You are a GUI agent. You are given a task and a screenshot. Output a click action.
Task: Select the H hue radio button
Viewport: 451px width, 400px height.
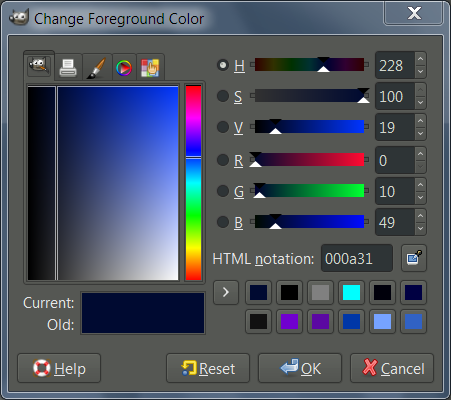click(223, 65)
